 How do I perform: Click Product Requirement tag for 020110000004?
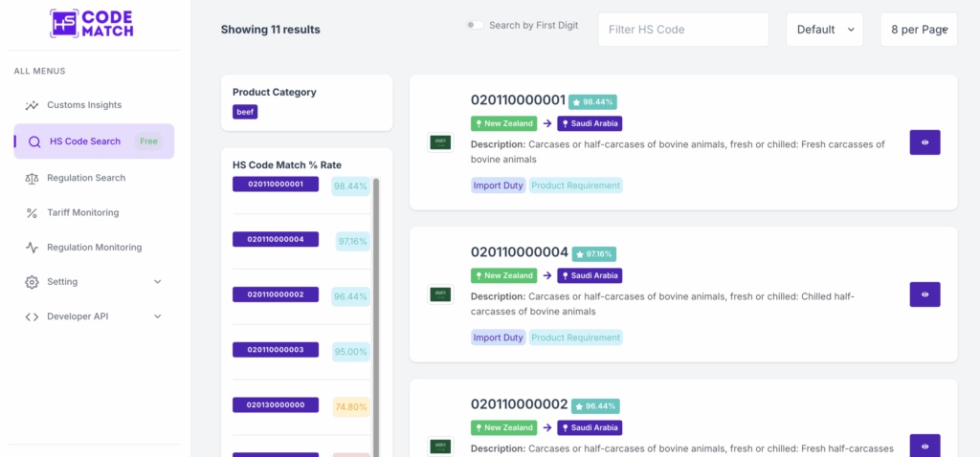click(575, 337)
